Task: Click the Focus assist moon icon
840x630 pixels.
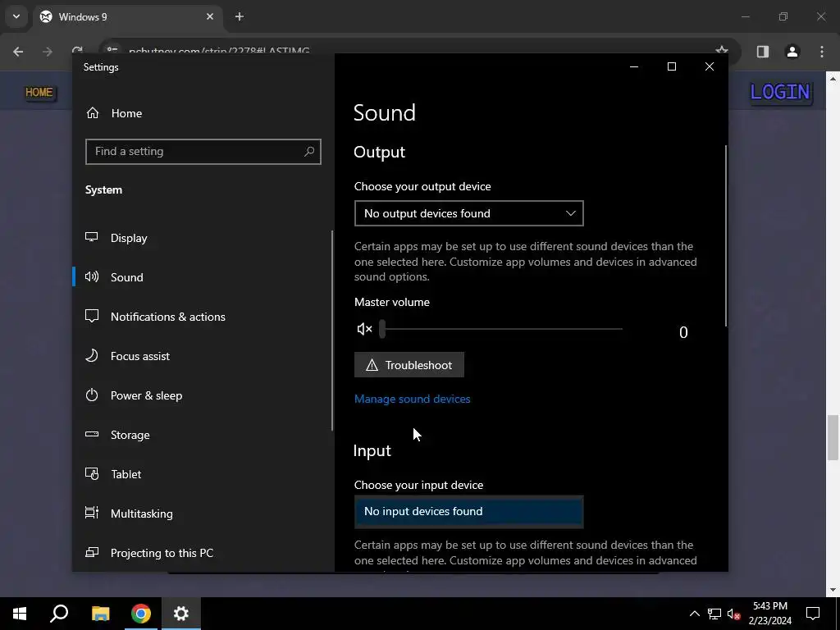Action: click(92, 355)
